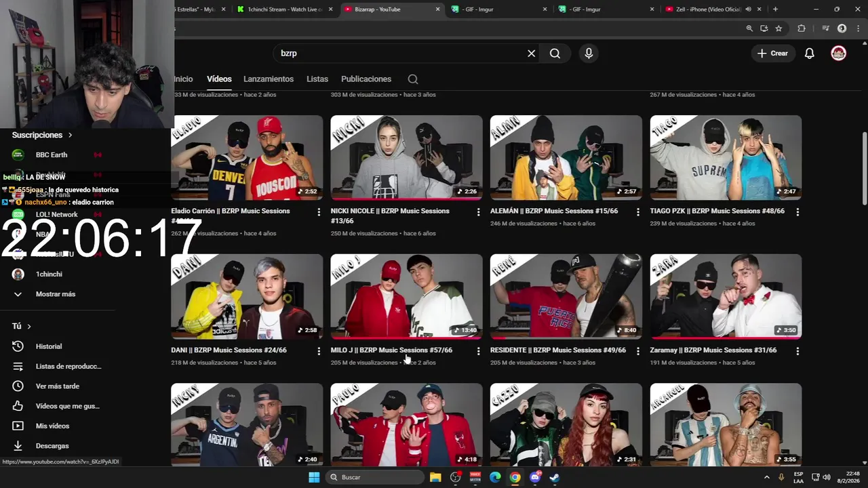Play the ARCANGEL session thumbnail
Screen dimensions: 868x488
(x=726, y=424)
